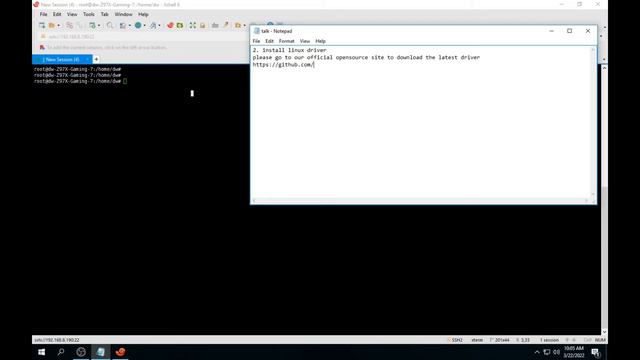
Task: Click the Font settings icon in Xshell toolbar
Action: [153, 25]
